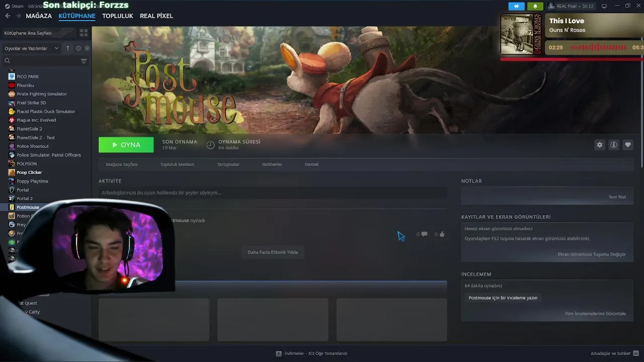This screenshot has width=644, height=362.
Task: Type in the activity status field
Action: pyautogui.click(x=273, y=193)
